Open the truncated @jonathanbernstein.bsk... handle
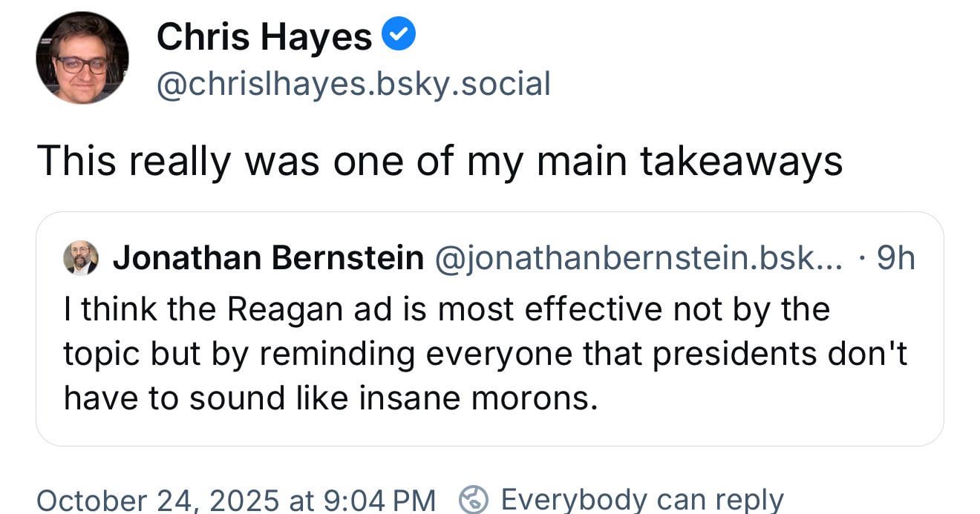This screenshot has width=980, height=514. [638, 258]
